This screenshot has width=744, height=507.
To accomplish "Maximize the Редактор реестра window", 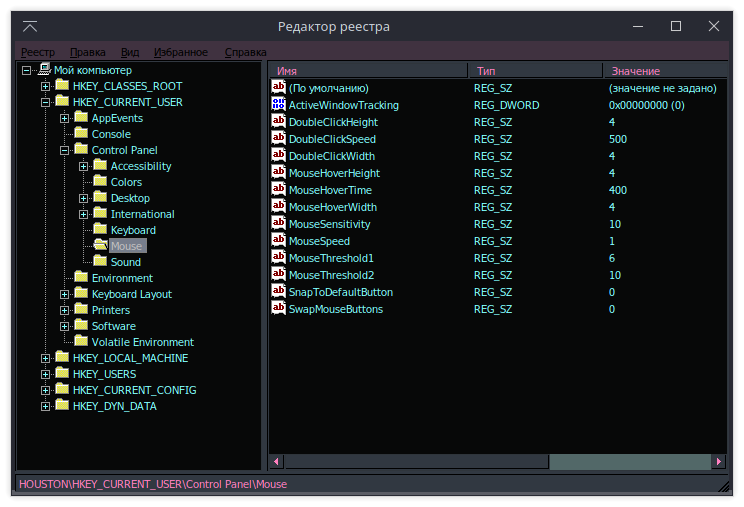I will (x=676, y=26).
